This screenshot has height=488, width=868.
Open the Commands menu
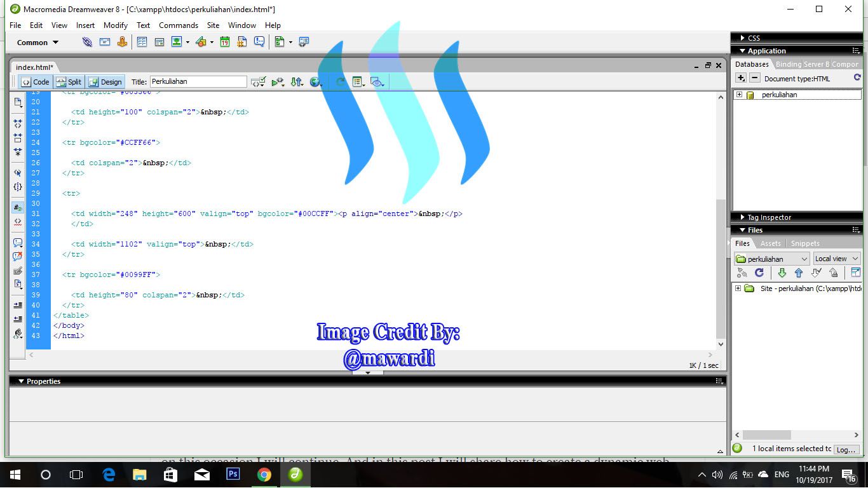179,25
